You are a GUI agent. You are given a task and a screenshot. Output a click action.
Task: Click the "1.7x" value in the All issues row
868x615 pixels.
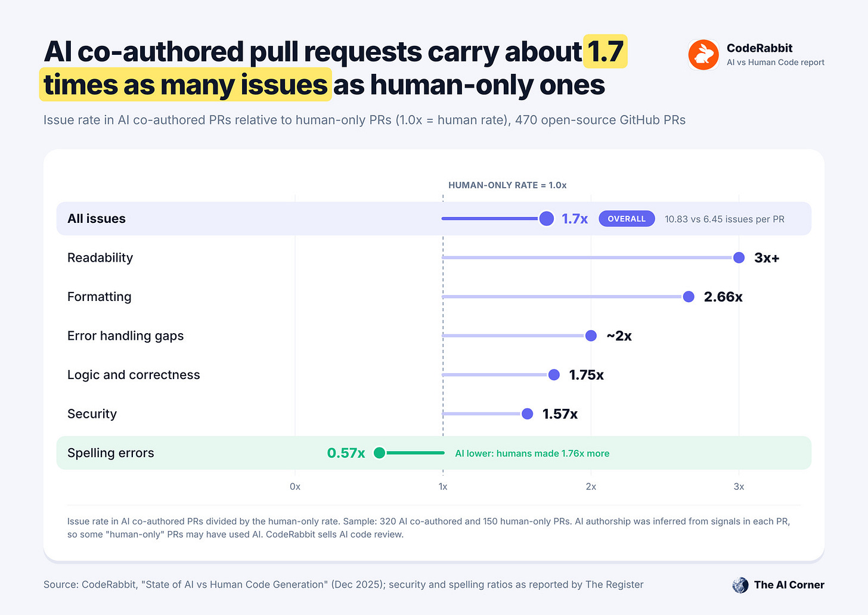coord(575,219)
